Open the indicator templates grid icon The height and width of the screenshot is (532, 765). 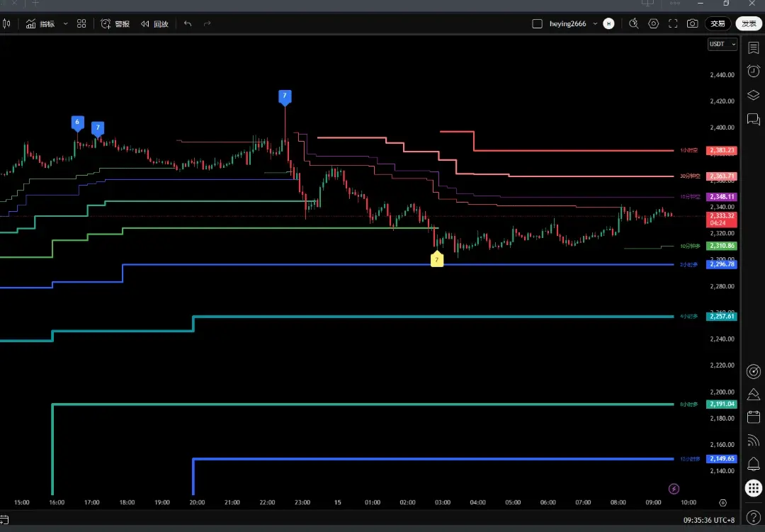coord(81,23)
